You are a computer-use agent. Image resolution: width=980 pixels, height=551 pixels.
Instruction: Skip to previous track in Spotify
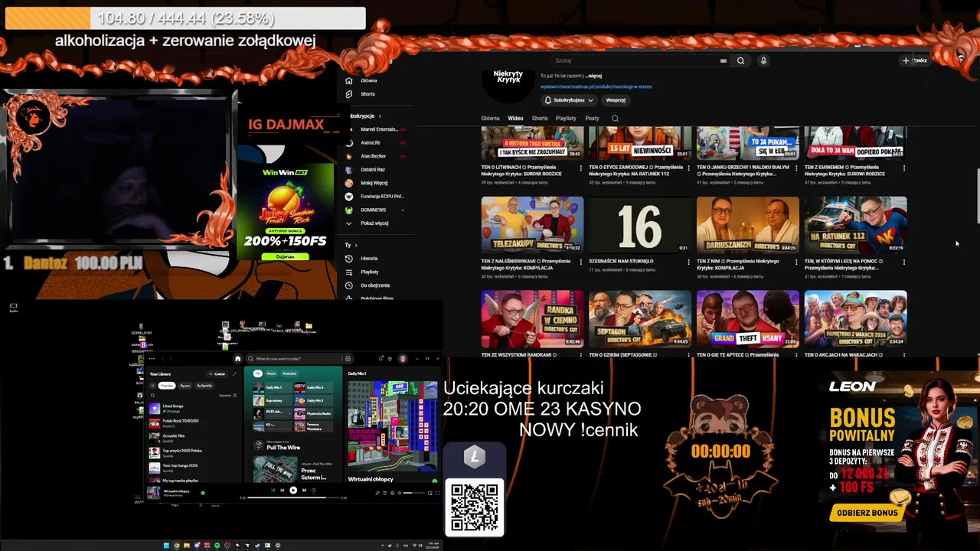click(x=282, y=490)
